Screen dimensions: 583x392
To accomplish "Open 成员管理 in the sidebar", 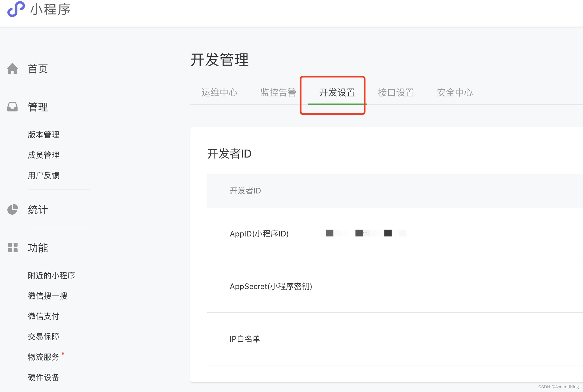I will 44,155.
